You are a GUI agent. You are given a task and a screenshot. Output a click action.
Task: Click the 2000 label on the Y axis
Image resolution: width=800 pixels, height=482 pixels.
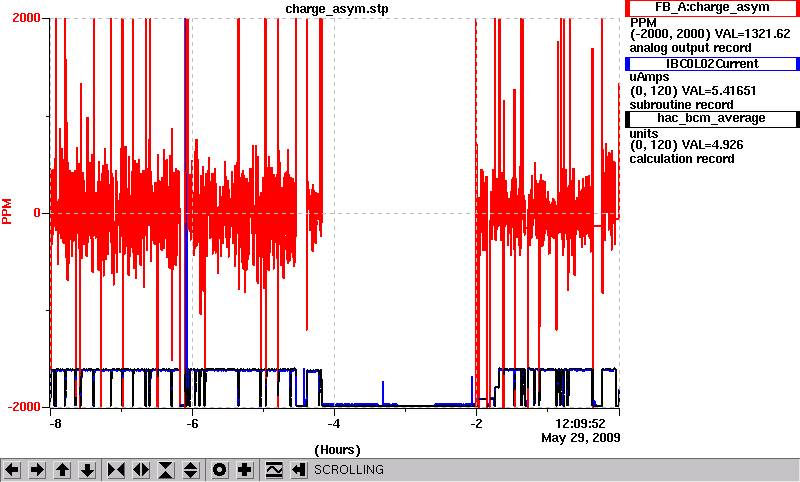pyautogui.click(x=27, y=18)
